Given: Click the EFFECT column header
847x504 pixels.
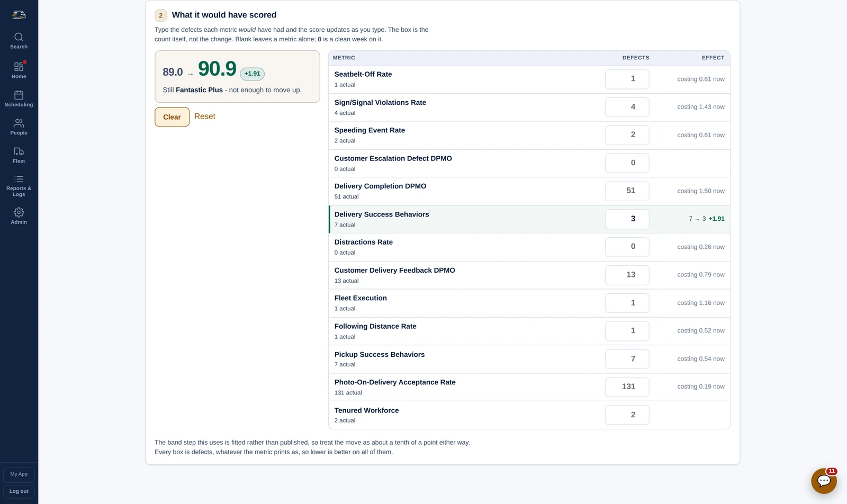Looking at the screenshot, I should [713, 58].
